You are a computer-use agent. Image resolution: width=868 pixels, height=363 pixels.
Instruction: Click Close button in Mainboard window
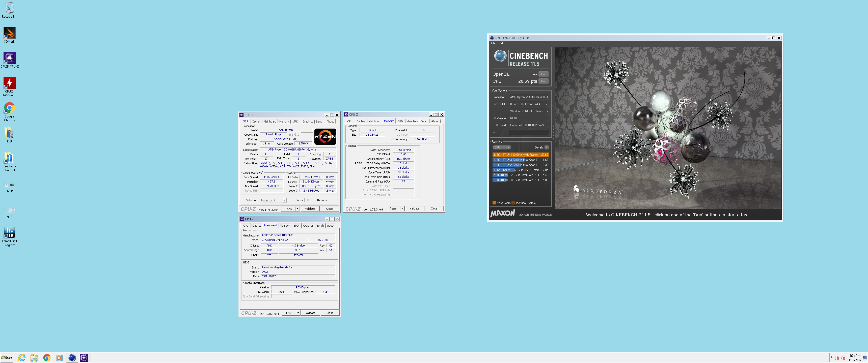330,313
